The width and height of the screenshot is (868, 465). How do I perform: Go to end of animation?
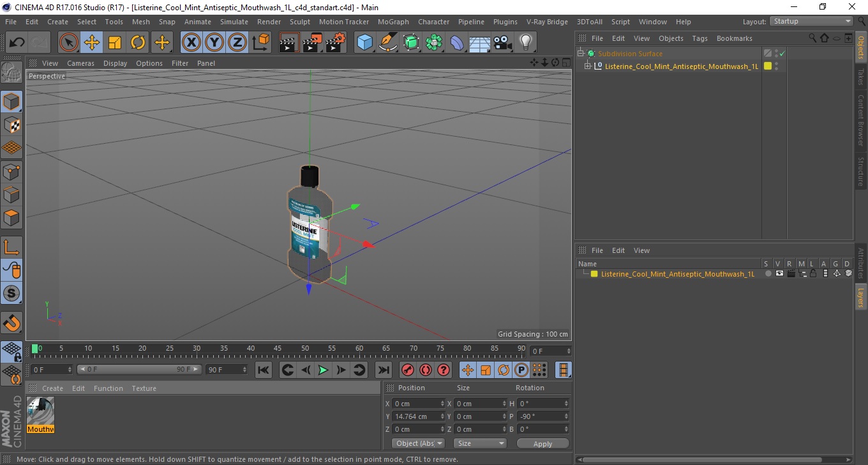(x=383, y=370)
